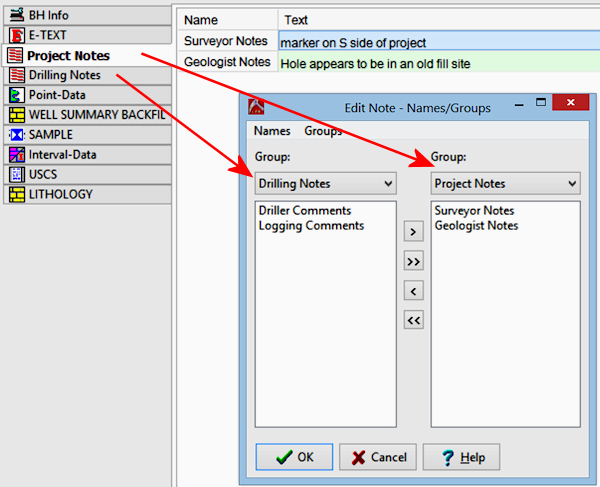
Task: Click the SAMPLE tab icon
Action: (x=16, y=135)
